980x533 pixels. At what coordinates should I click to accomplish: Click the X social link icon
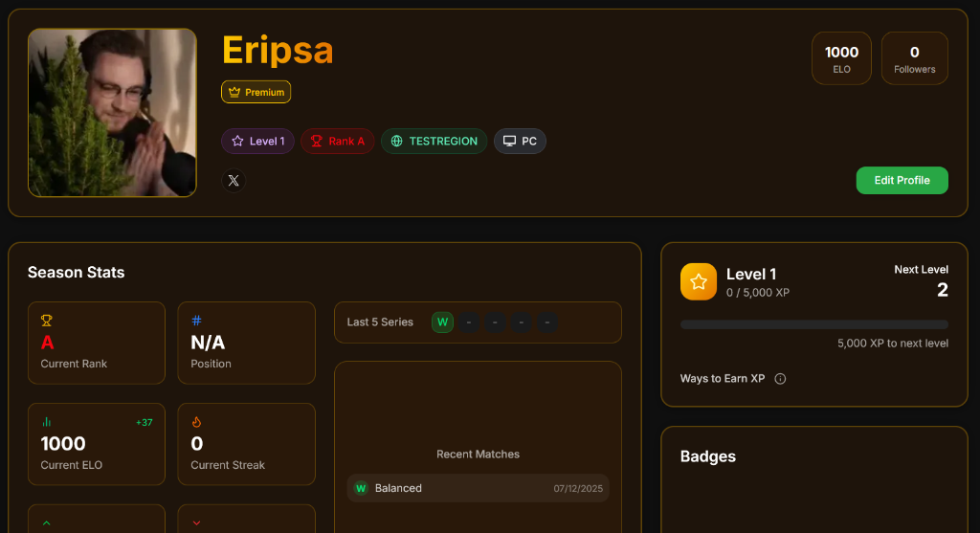click(234, 181)
